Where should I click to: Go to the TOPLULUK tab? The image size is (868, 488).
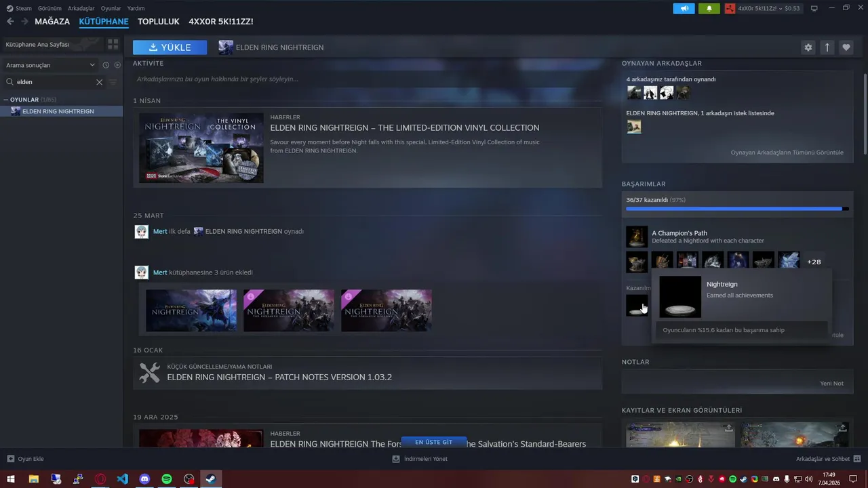(158, 22)
